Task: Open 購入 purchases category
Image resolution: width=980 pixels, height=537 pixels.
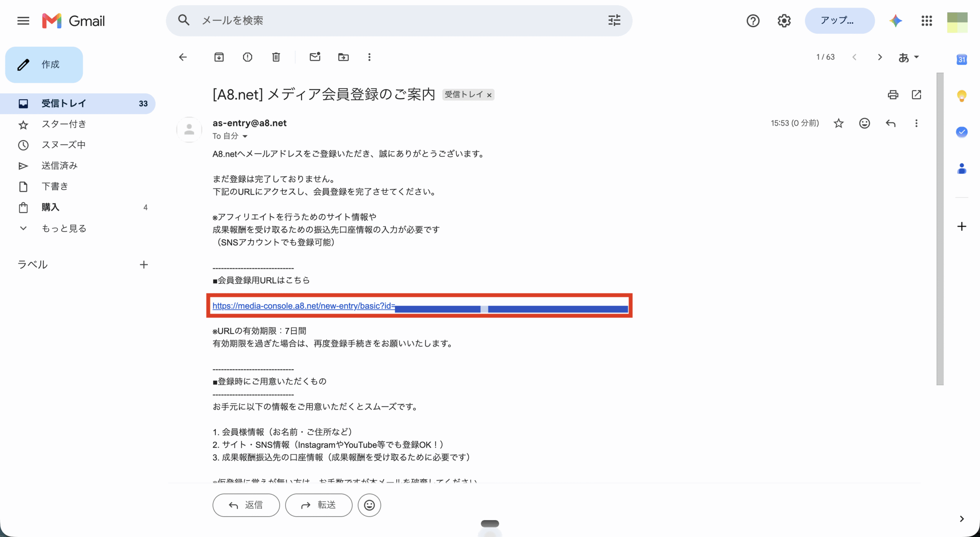Action: (78, 207)
